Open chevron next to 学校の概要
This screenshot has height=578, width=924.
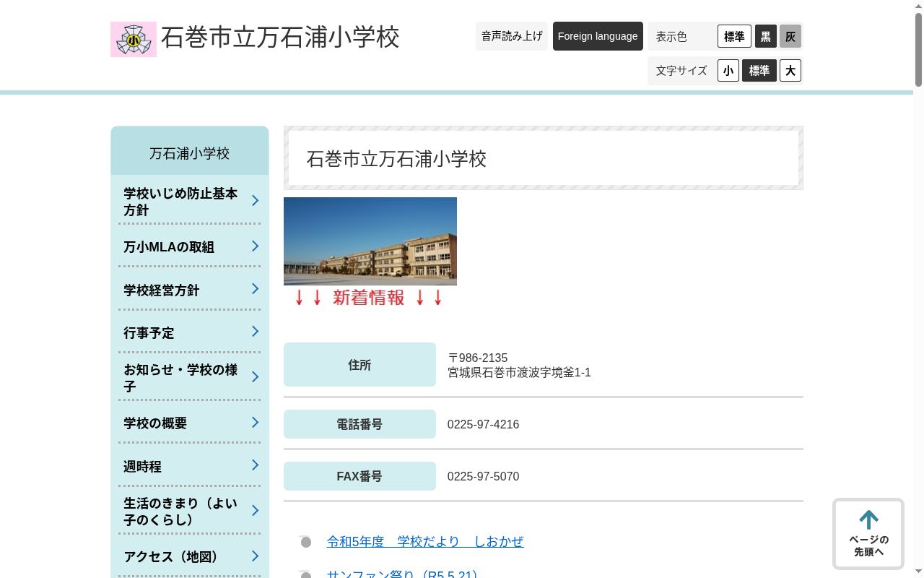click(255, 422)
